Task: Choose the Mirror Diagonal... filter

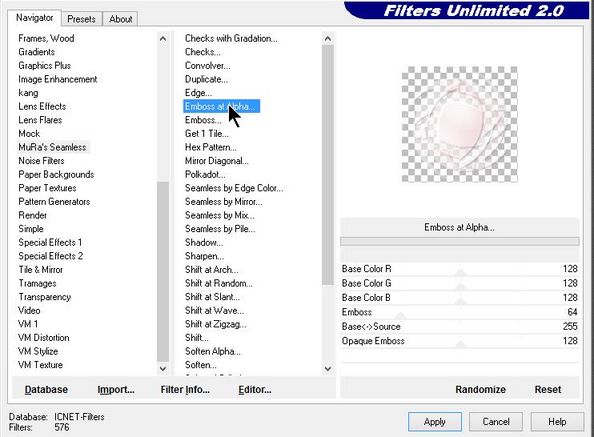Action: [217, 161]
